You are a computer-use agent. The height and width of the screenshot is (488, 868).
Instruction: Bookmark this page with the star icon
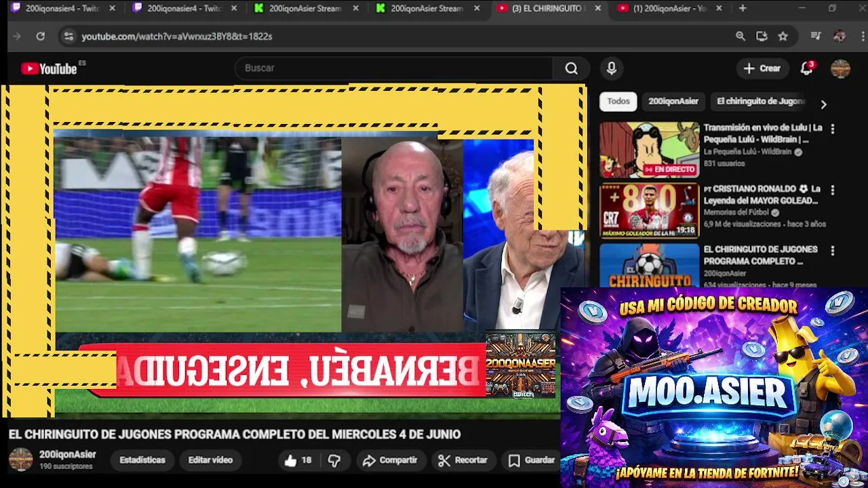point(783,37)
